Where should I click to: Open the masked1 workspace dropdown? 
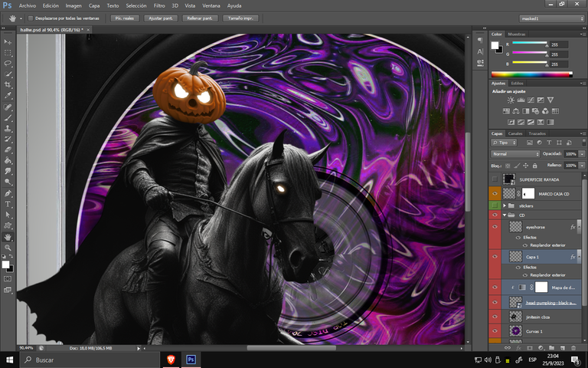[x=551, y=18]
